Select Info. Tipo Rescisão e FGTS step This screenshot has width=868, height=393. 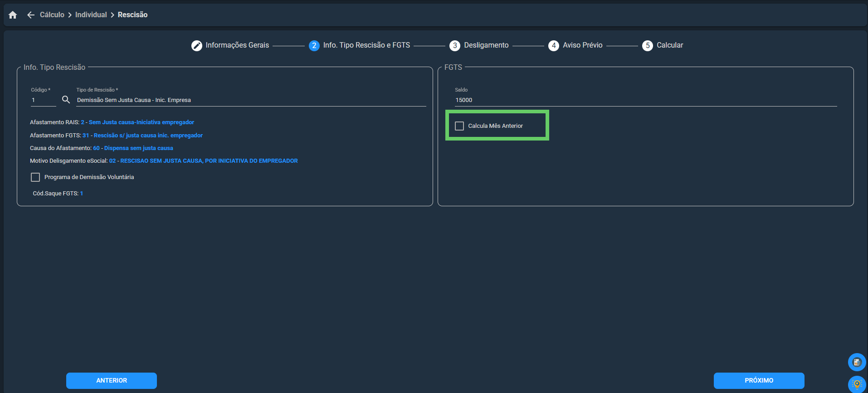pyautogui.click(x=366, y=45)
